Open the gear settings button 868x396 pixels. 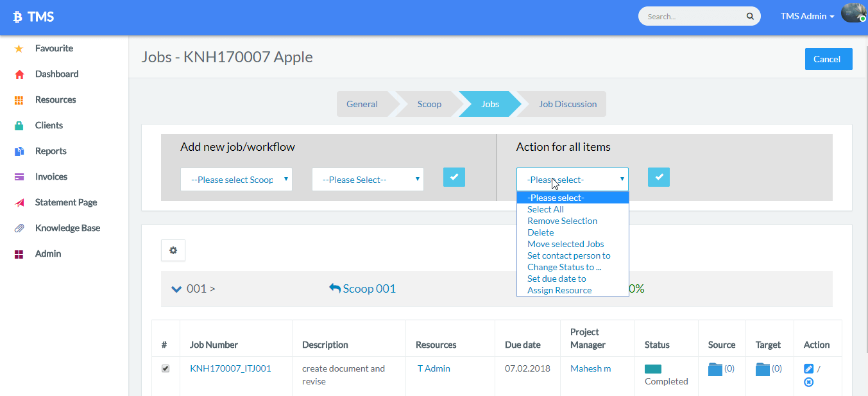(x=173, y=250)
